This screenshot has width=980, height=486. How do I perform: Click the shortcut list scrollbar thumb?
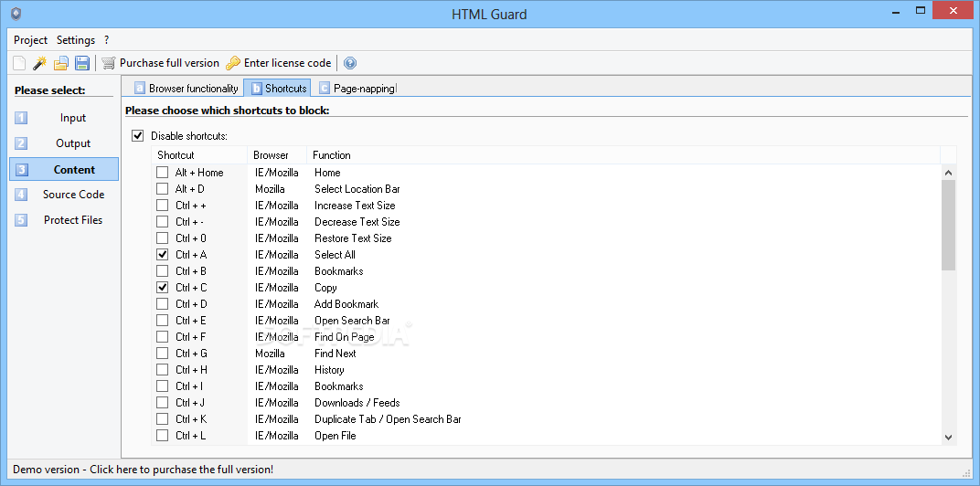click(948, 226)
